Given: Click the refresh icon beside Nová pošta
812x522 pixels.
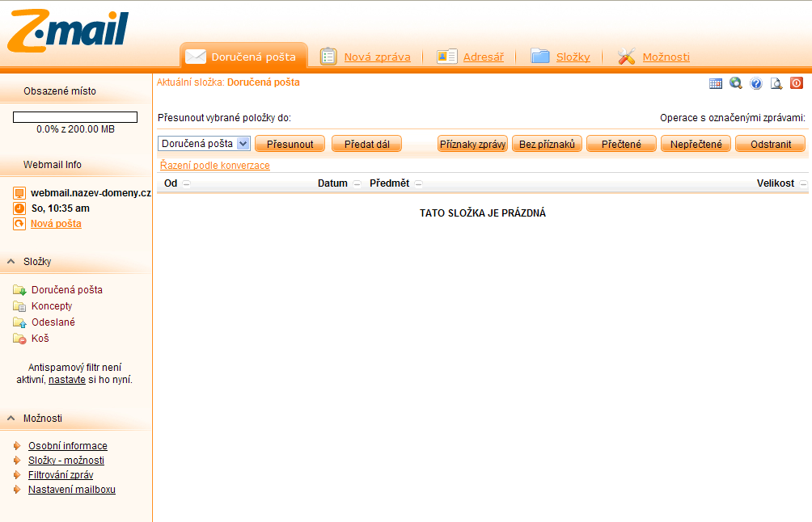Looking at the screenshot, I should pos(19,224).
